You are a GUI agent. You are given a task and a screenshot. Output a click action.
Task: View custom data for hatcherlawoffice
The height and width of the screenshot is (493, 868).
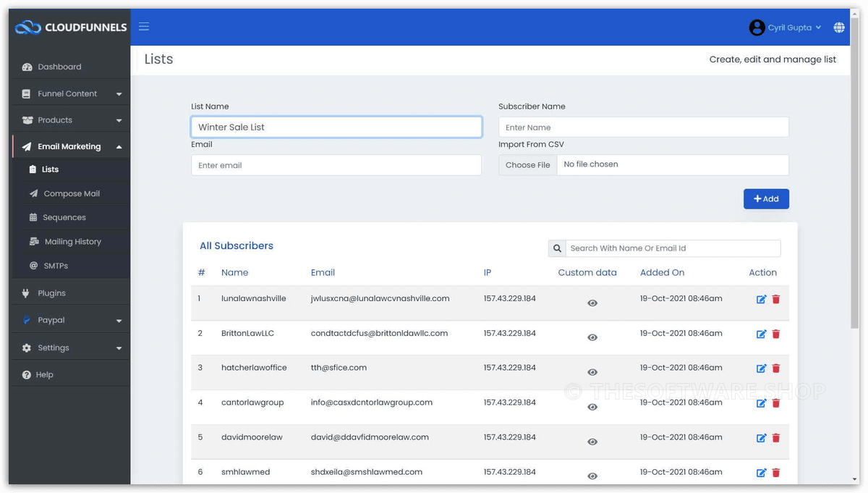pyautogui.click(x=592, y=372)
